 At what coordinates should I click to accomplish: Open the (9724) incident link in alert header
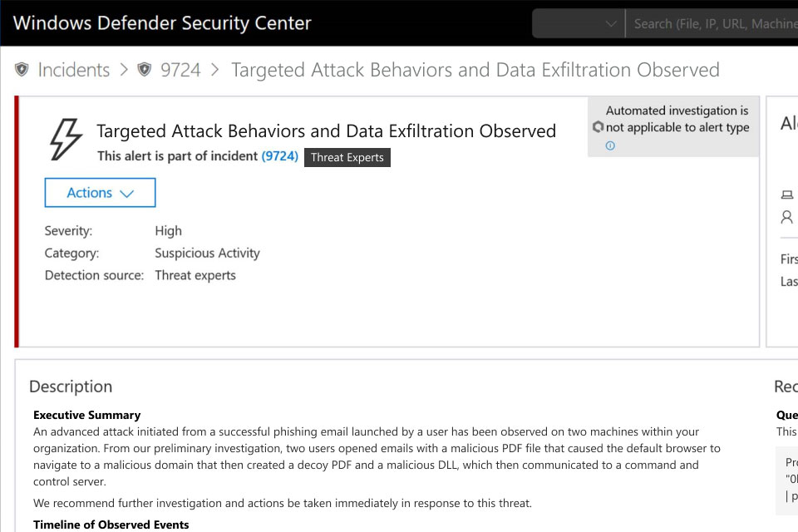(279, 155)
